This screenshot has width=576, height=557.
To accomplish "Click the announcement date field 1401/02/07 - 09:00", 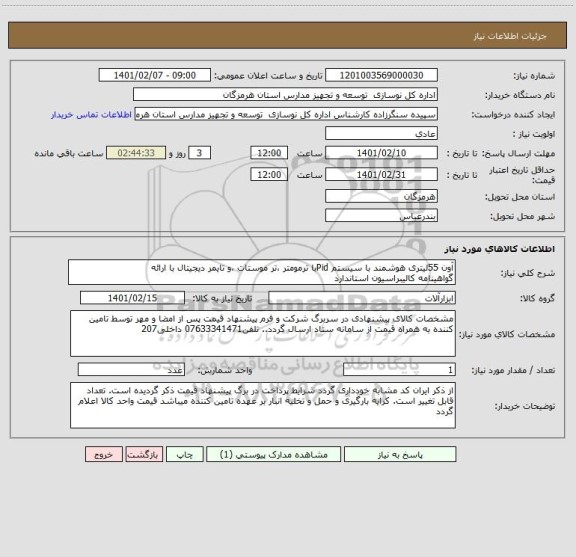I will (155, 75).
